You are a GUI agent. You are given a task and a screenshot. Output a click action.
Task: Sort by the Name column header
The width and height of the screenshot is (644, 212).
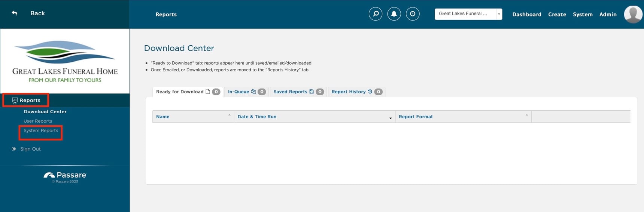point(163,117)
